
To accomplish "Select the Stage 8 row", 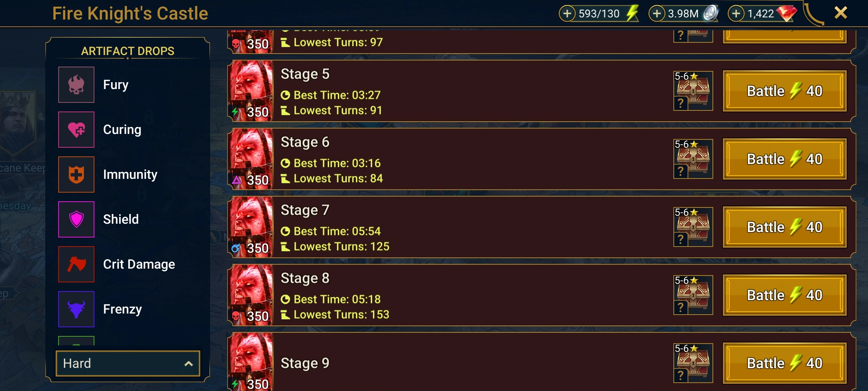I will pos(542,295).
